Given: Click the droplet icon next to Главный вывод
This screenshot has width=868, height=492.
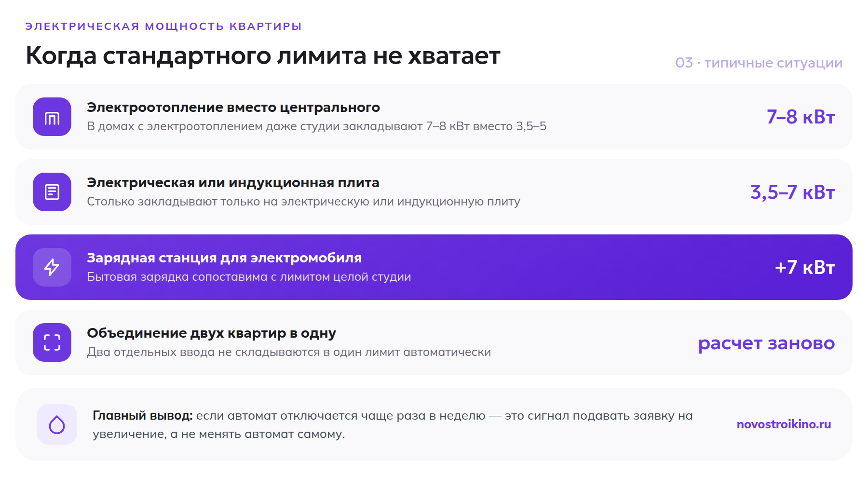Looking at the screenshot, I should [57, 424].
